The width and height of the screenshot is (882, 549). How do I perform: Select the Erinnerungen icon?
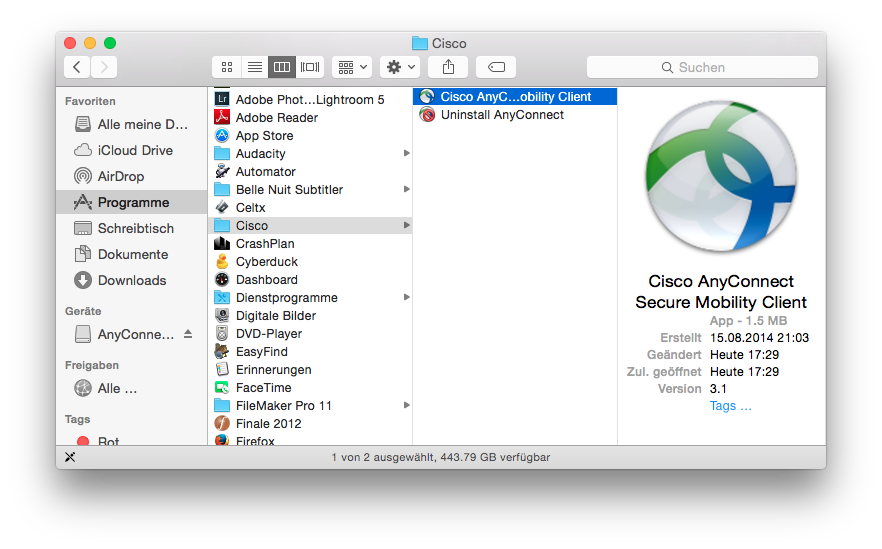pos(222,369)
